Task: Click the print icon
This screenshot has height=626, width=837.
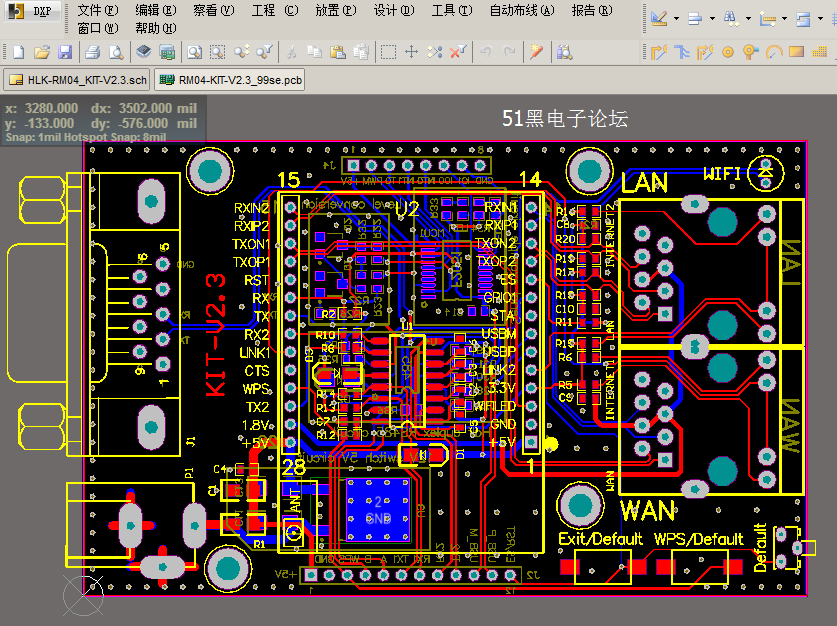Action: coord(92,52)
